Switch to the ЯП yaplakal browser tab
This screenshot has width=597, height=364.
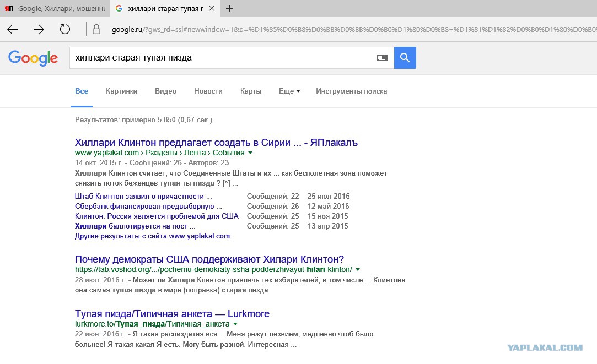(x=55, y=8)
